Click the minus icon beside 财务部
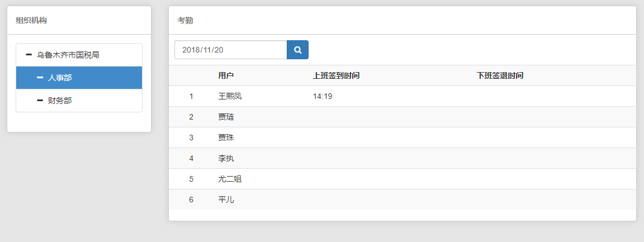 40,101
